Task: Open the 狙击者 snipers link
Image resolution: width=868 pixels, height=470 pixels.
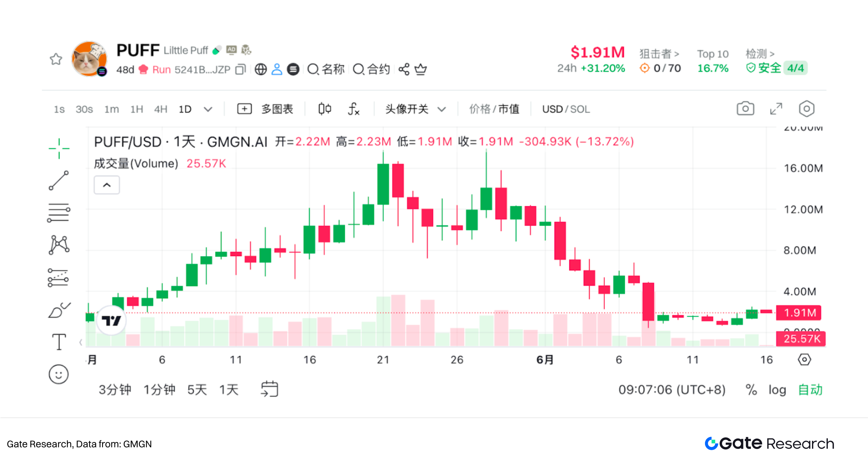Action: click(659, 54)
